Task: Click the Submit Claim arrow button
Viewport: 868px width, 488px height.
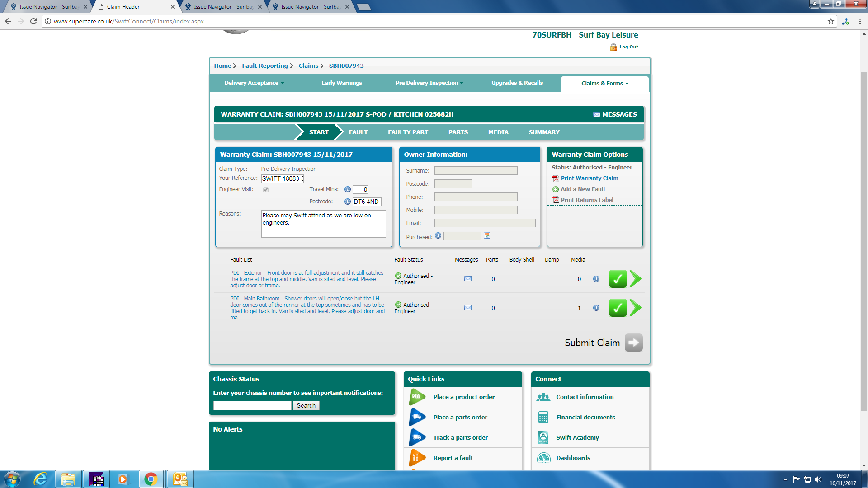Action: coord(633,343)
